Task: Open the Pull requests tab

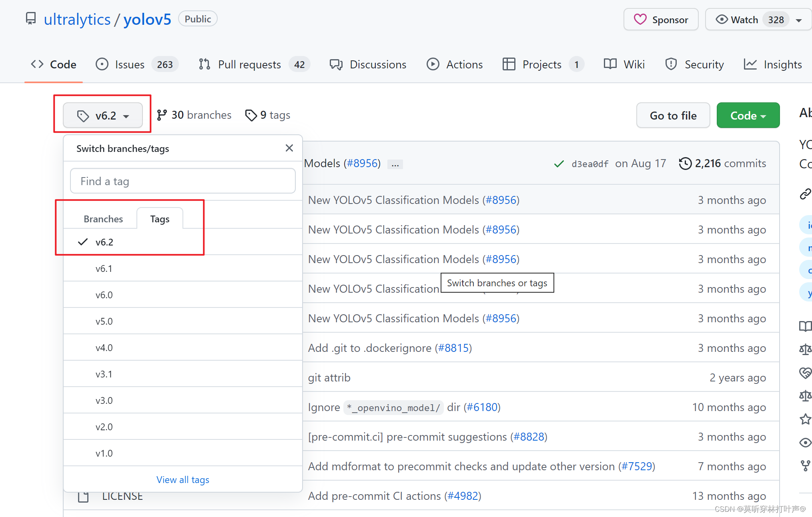Action: (254, 64)
